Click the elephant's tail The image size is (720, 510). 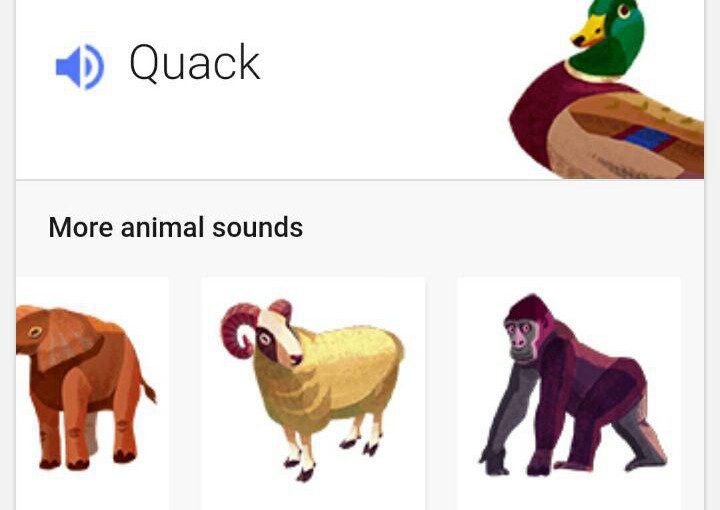[148, 388]
